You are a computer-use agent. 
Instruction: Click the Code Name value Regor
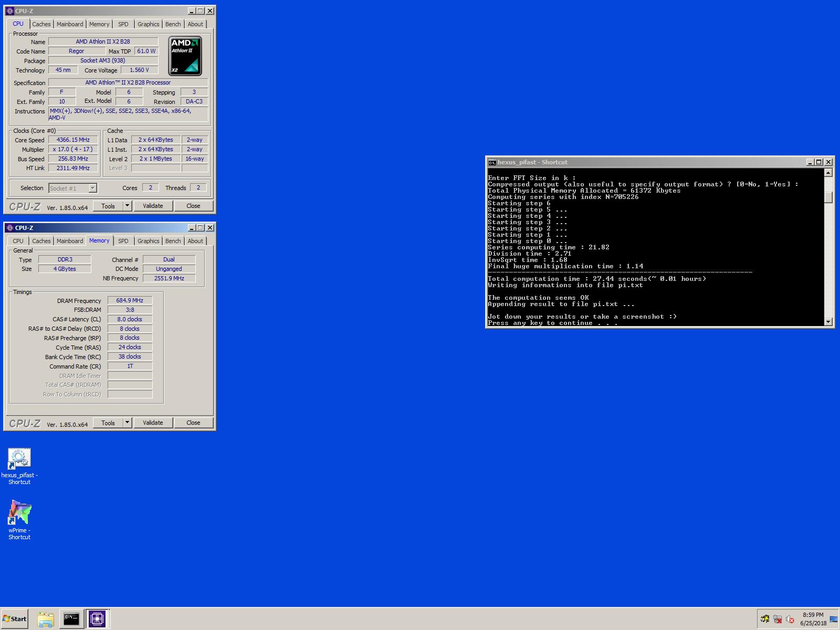pyautogui.click(x=77, y=51)
